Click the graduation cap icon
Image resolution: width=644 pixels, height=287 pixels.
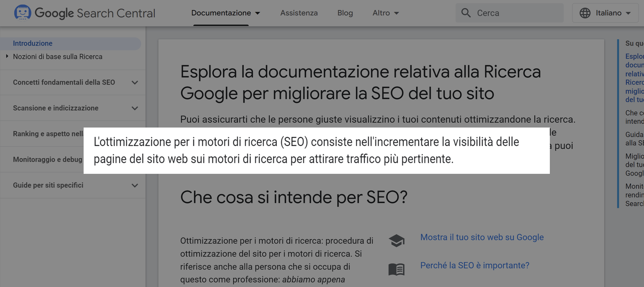pos(396,240)
